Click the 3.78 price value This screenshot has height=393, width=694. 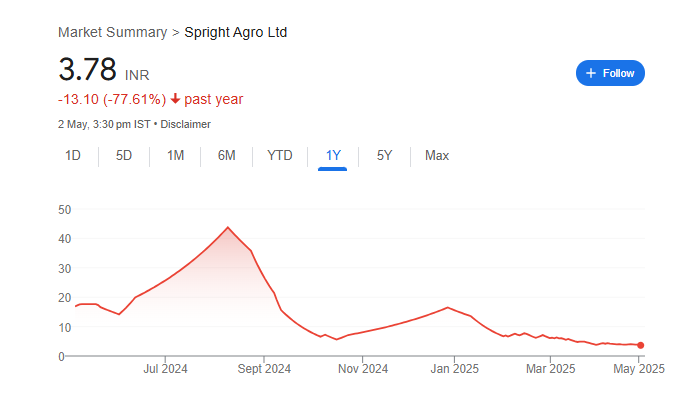click(x=87, y=69)
